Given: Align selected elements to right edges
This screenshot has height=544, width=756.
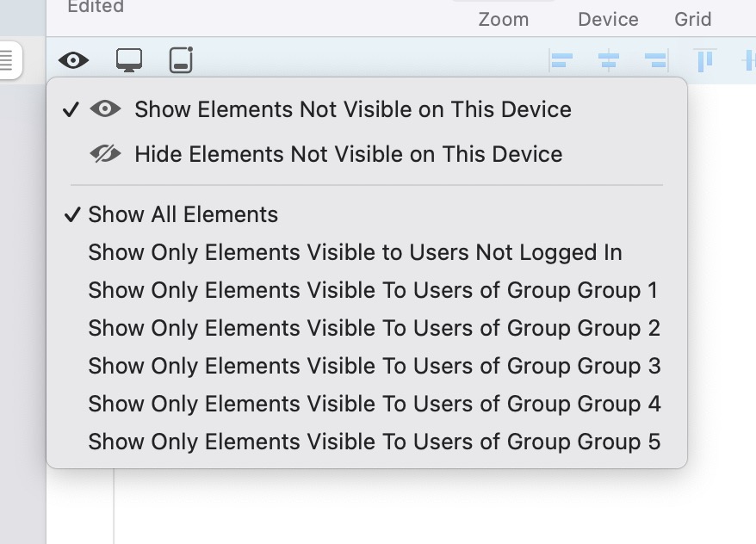Looking at the screenshot, I should [x=656, y=61].
